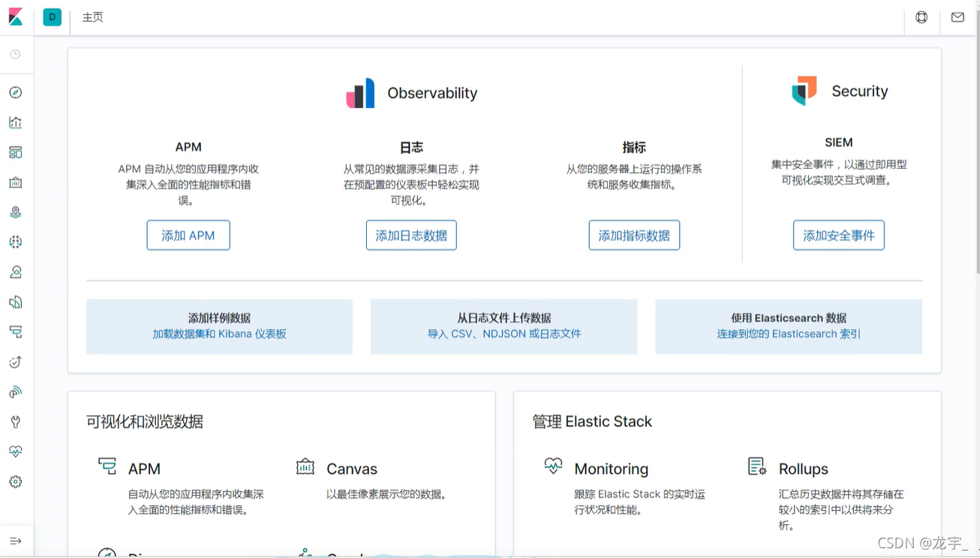Click the 添加日志数据 button
980x558 pixels.
click(411, 235)
